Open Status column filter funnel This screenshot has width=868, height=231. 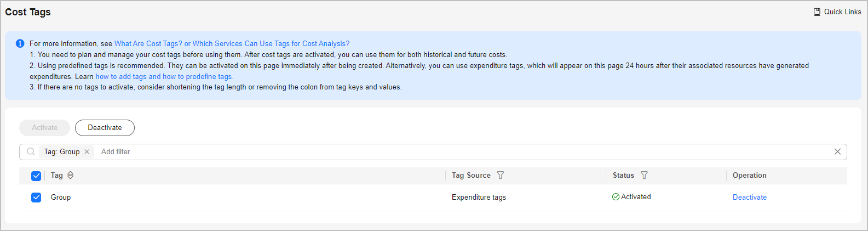644,175
